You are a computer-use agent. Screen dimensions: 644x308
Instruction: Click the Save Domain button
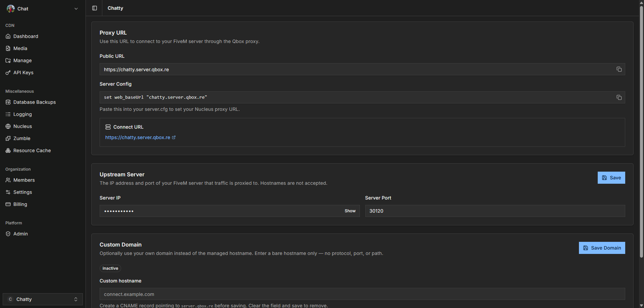(x=602, y=248)
